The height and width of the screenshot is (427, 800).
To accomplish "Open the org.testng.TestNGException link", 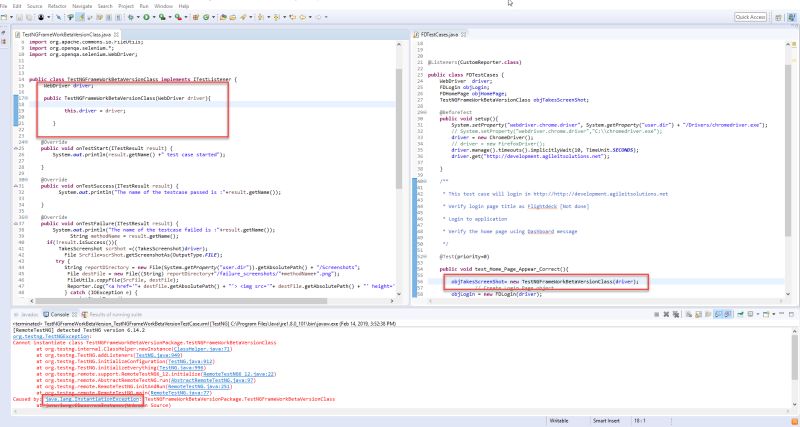I will click(51, 337).
